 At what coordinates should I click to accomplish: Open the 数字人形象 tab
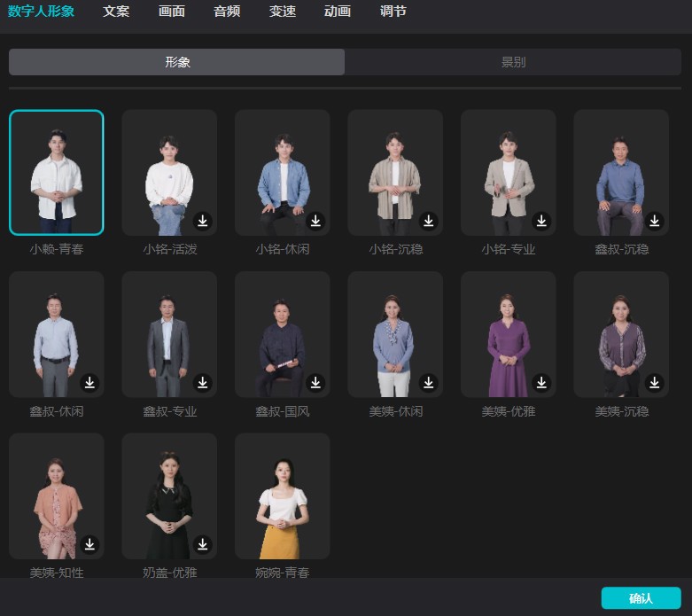41,11
